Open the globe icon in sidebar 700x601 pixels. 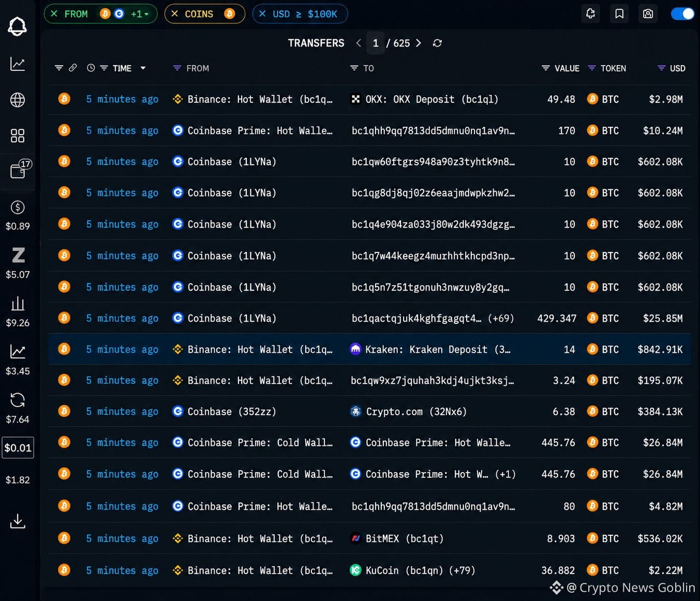click(x=18, y=100)
